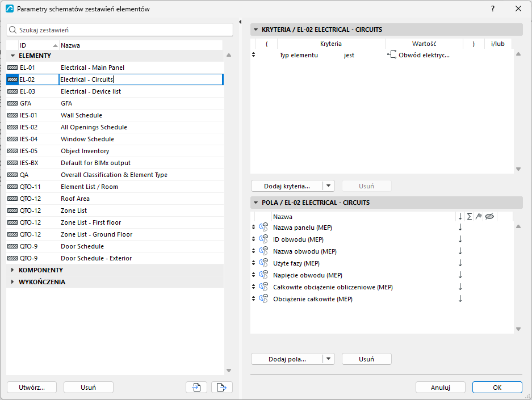Select the Wall Schedule row
The width and height of the screenshot is (532, 400).
click(x=115, y=115)
